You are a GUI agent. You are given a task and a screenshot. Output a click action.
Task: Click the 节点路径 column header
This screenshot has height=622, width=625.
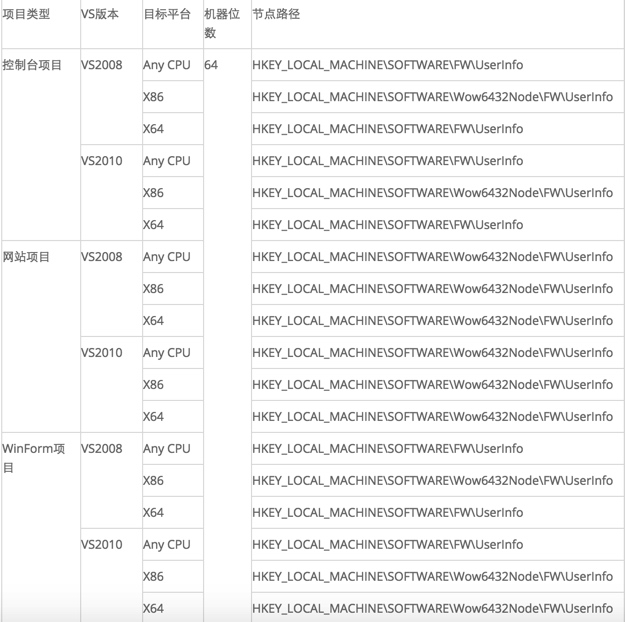point(438,24)
